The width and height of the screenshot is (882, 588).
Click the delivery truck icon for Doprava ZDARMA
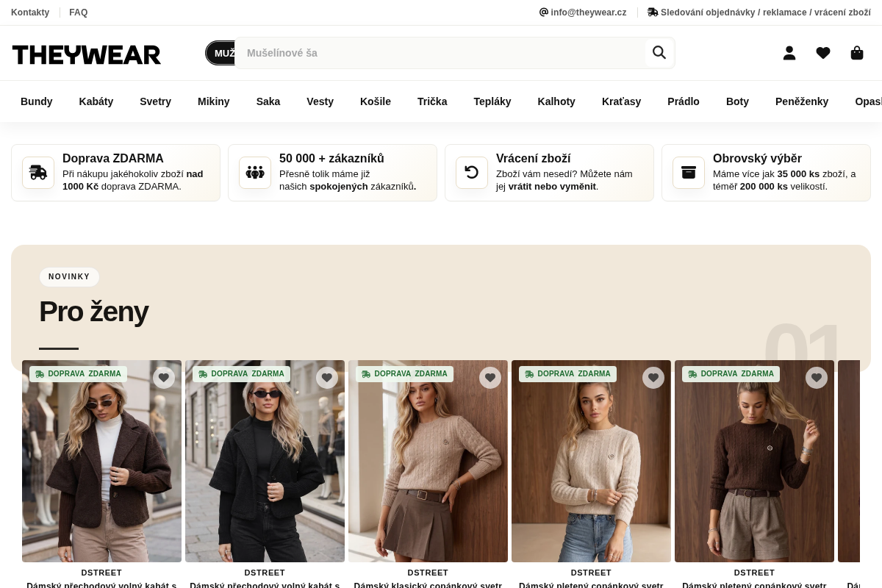point(38,173)
